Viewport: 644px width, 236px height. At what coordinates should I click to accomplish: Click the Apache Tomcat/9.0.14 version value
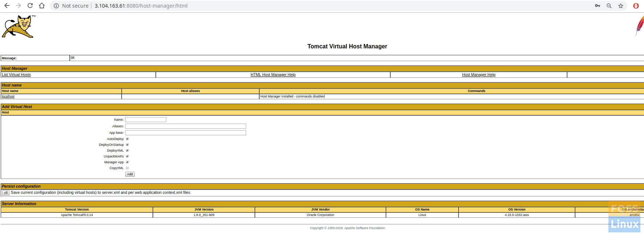(x=77, y=215)
